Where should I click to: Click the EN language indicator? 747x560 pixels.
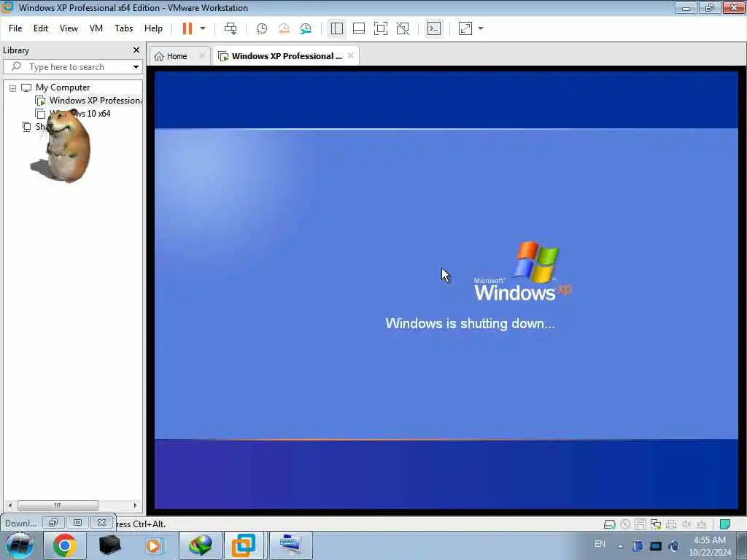click(600, 544)
